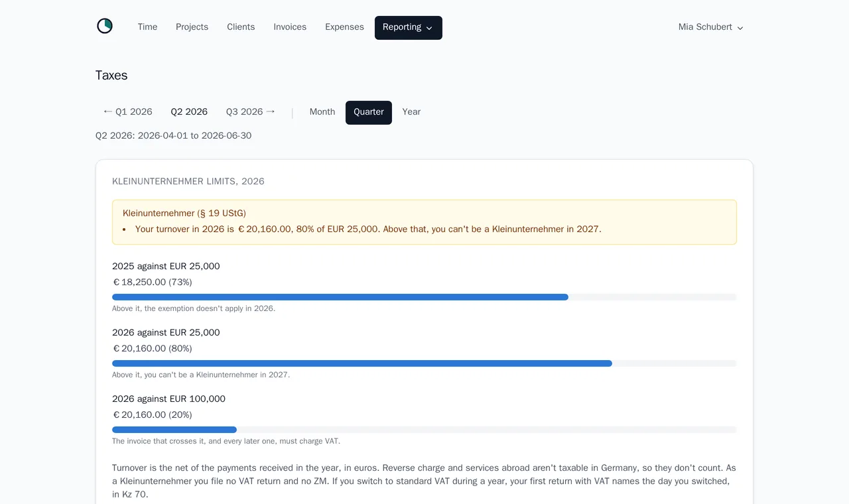This screenshot has width=849, height=504.
Task: Open the Invoices section
Action: (x=290, y=27)
